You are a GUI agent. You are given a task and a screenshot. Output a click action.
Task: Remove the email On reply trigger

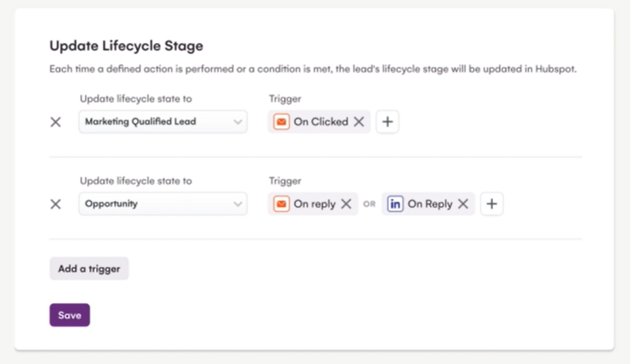click(346, 204)
